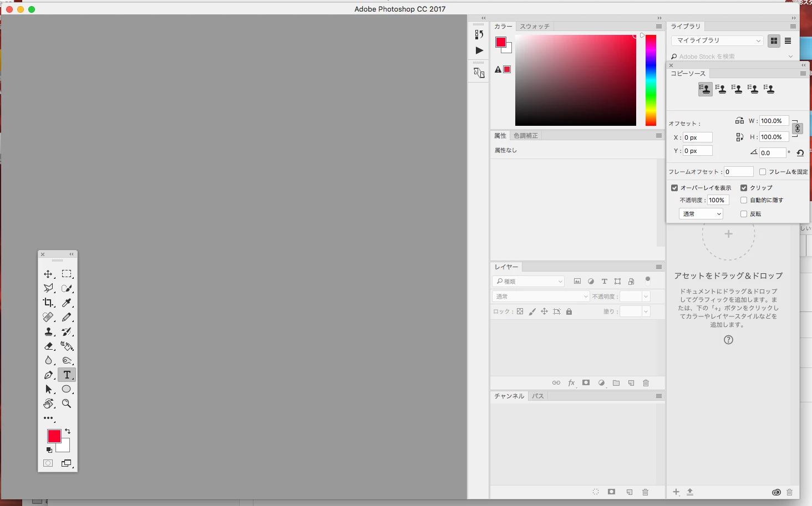Image resolution: width=812 pixels, height=506 pixels.
Task: Select the Rotate View hand tool
Action: tap(48, 403)
